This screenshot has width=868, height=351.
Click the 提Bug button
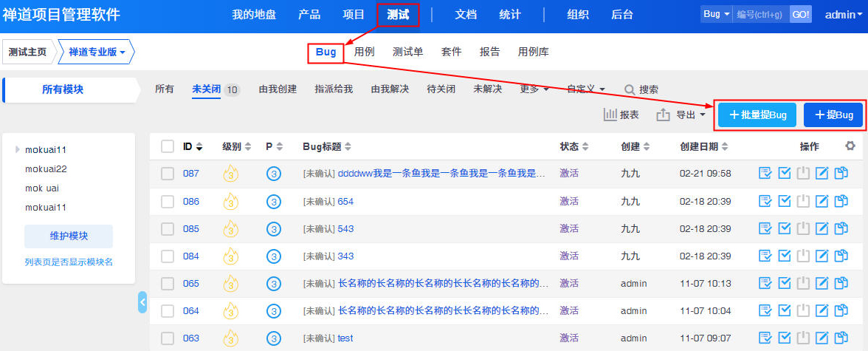(833, 115)
